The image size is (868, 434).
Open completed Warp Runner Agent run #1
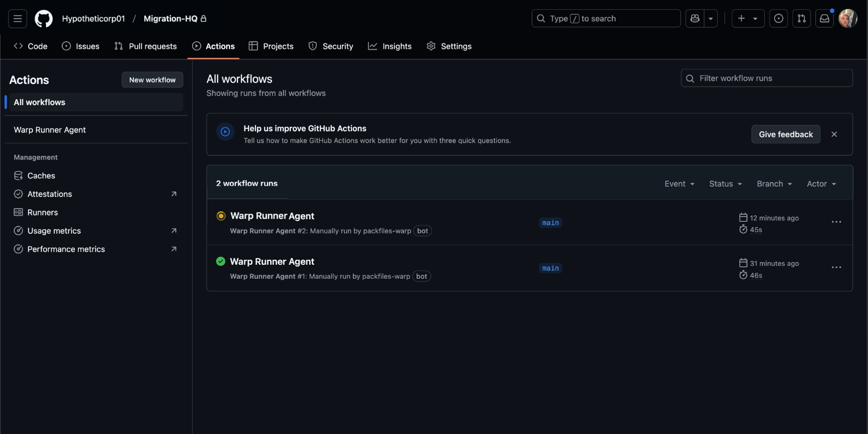coord(272,261)
